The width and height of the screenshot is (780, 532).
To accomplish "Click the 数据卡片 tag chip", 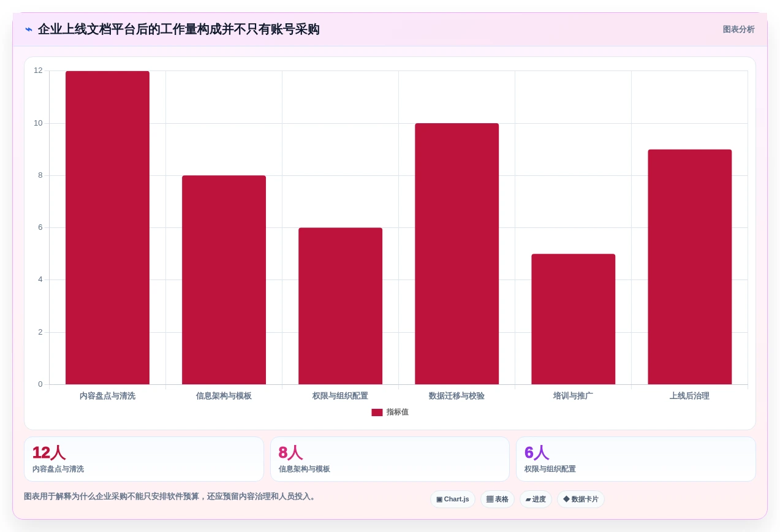I will point(581,500).
